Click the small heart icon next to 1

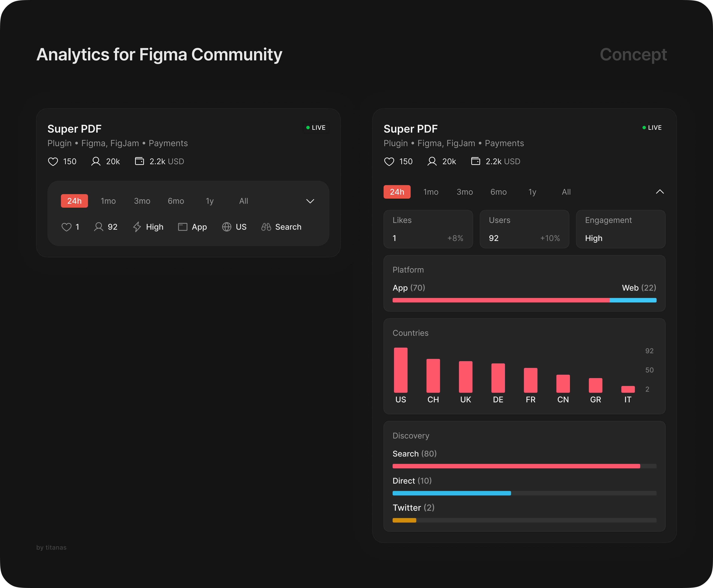click(x=66, y=227)
